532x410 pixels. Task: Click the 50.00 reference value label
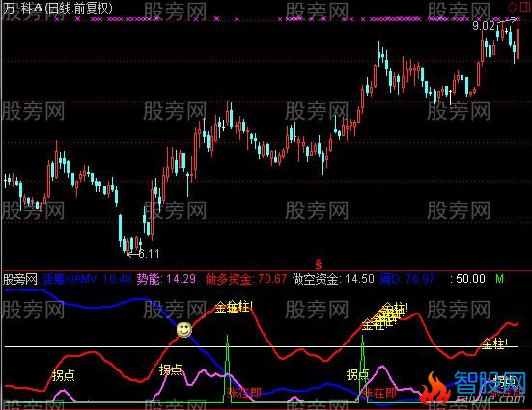(470, 279)
